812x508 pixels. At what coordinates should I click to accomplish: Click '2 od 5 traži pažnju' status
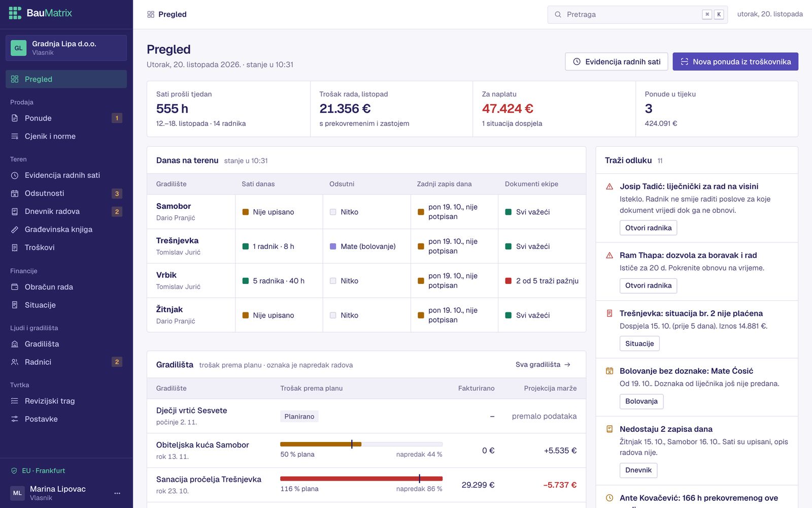[x=542, y=281]
